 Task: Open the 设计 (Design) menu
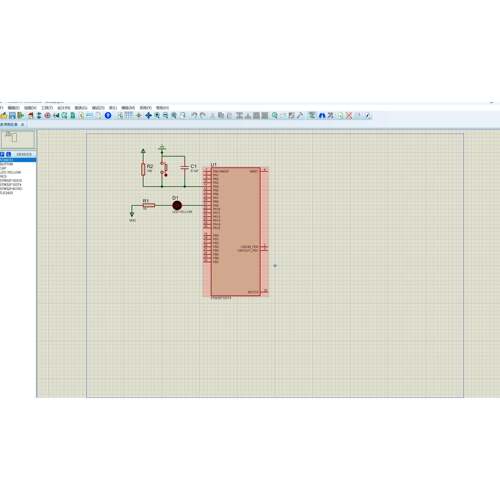[x=64, y=108]
